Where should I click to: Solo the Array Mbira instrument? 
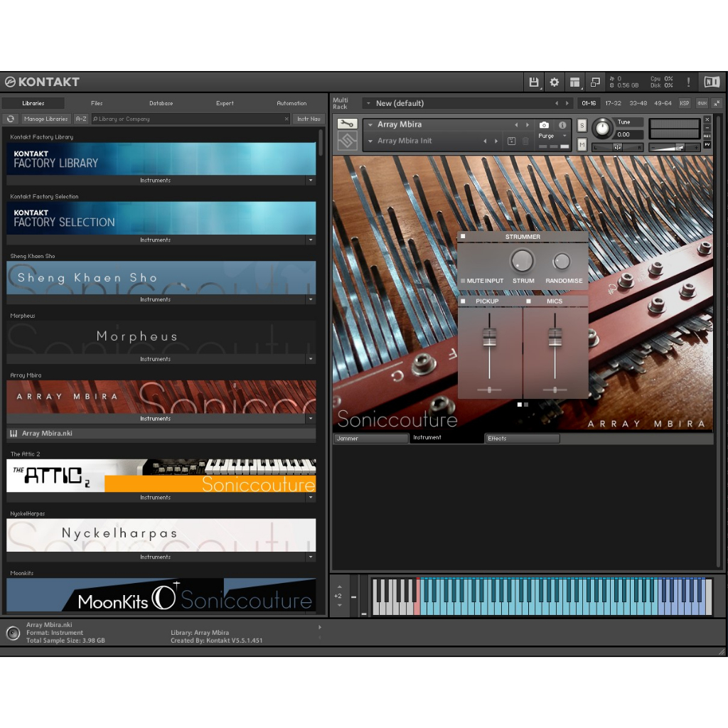pyautogui.click(x=582, y=126)
